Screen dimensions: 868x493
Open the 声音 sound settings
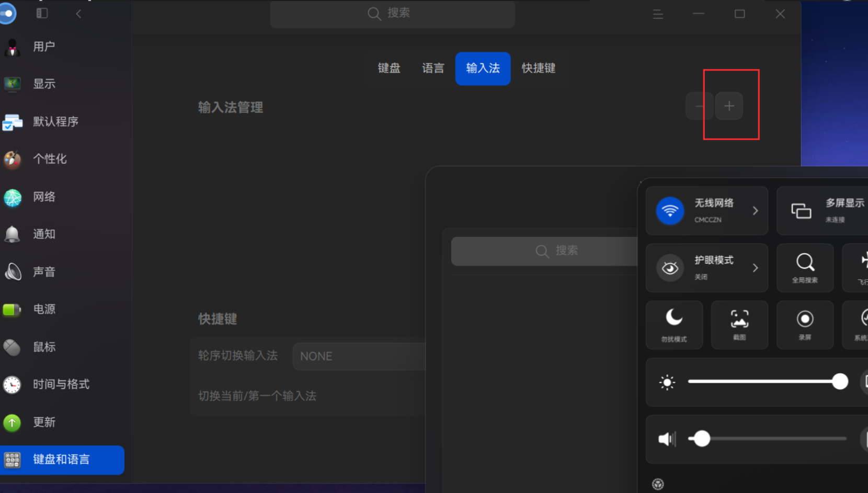(x=62, y=272)
